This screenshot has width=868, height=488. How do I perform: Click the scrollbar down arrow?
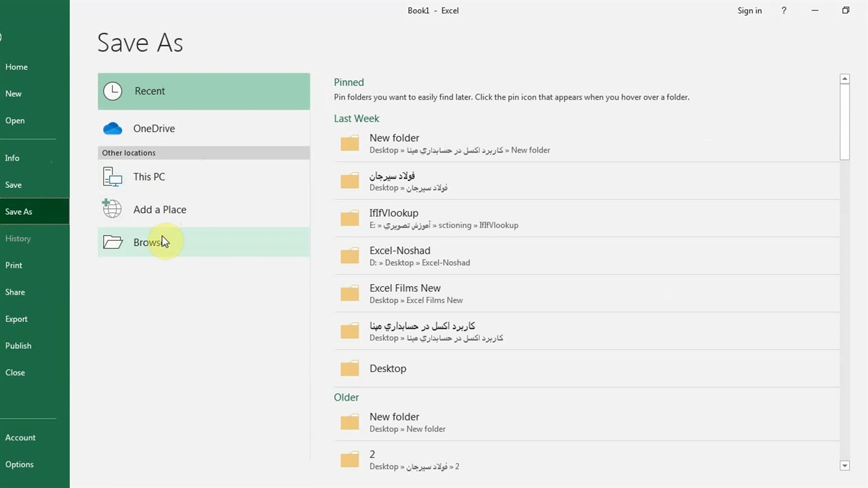845,466
